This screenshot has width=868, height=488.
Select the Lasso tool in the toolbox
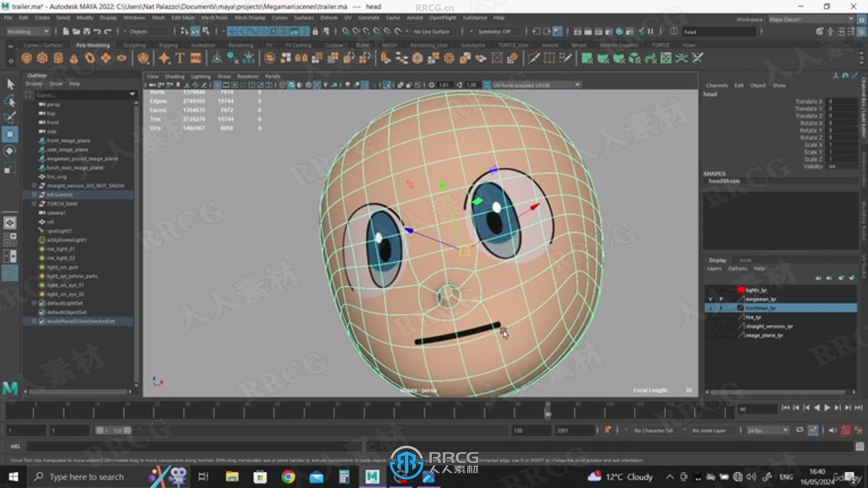point(10,100)
